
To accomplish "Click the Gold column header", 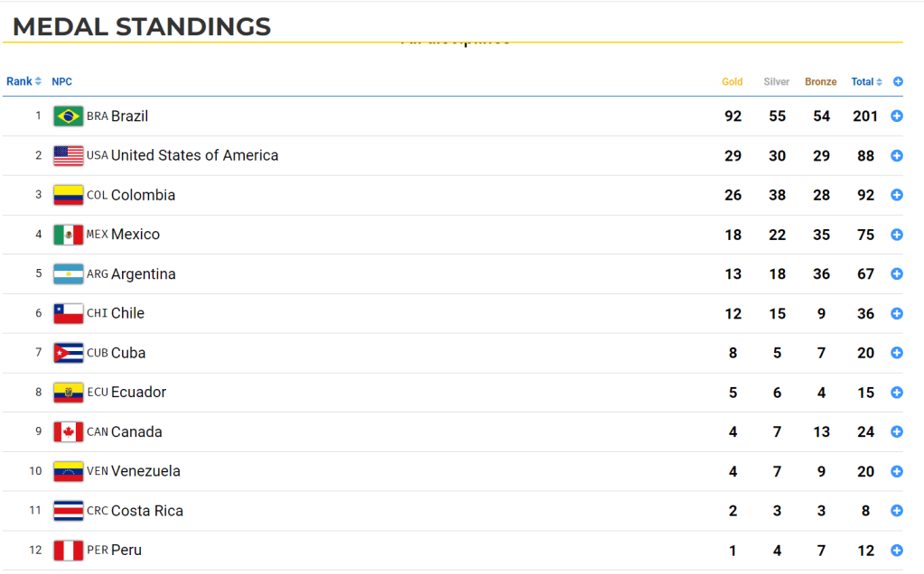I will coord(733,82).
